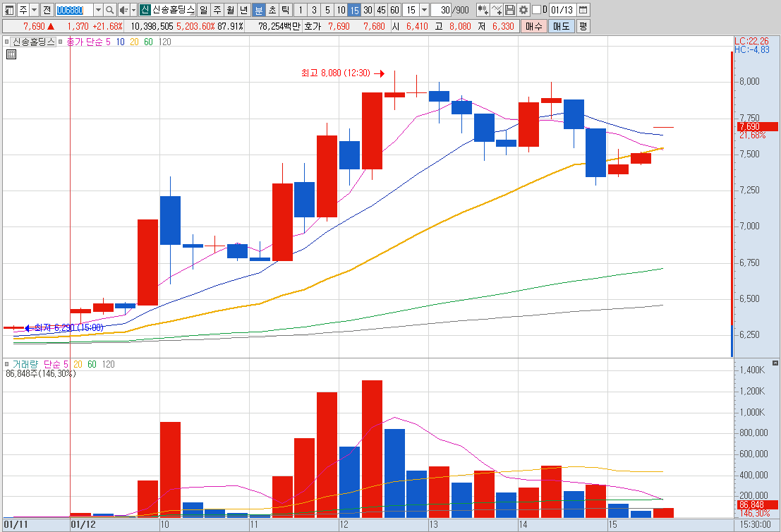The image size is (781, 532).
Task: Click the 신송홀딩스 stock name box in the toolbar
Action: [174, 10]
